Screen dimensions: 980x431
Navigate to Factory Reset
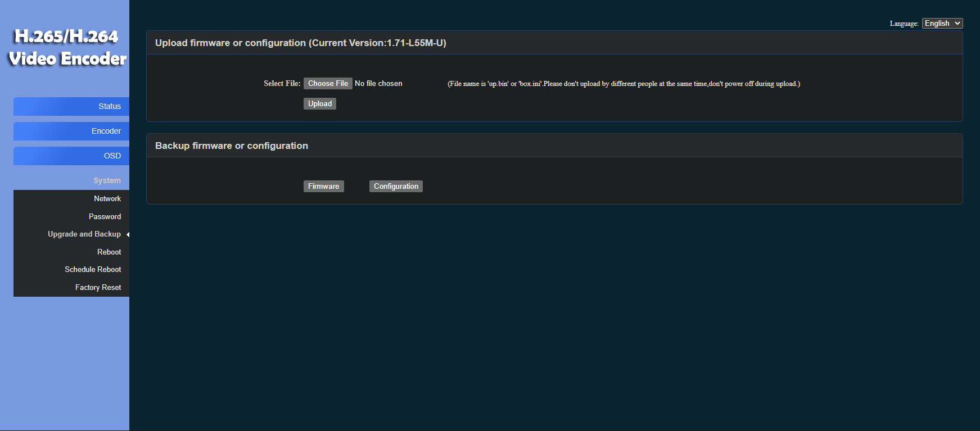click(98, 287)
